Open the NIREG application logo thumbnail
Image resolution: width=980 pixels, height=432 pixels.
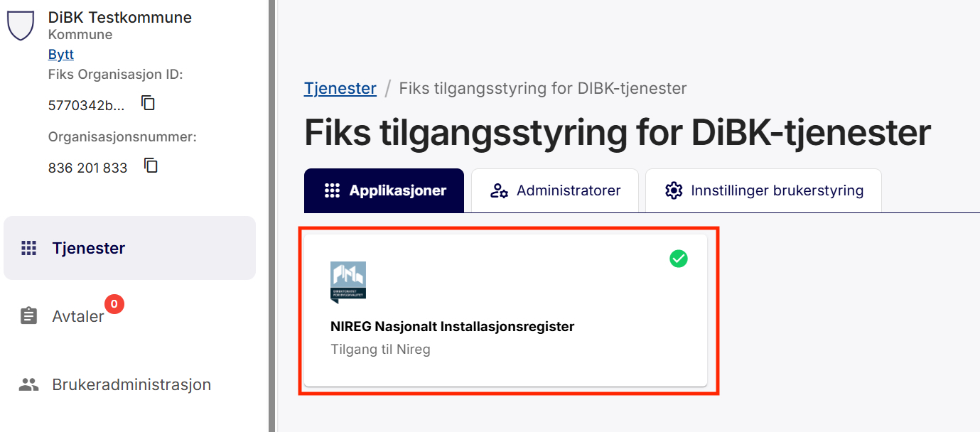[x=348, y=281]
